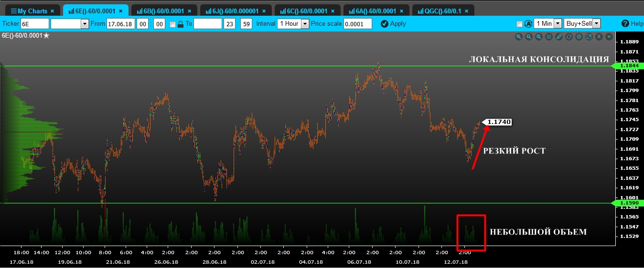Close the 6E()-60/0.0001 tab
This screenshot has height=268, width=644.
[120, 10]
